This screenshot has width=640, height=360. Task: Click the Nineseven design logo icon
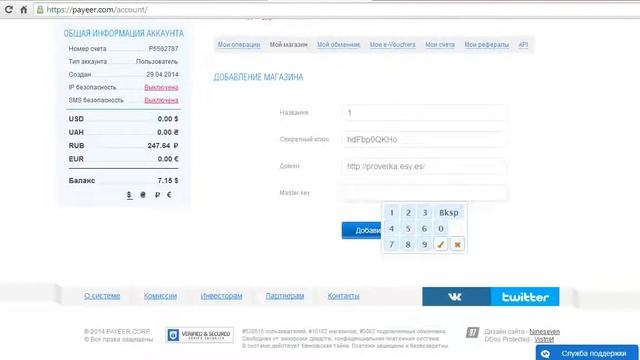tap(472, 333)
